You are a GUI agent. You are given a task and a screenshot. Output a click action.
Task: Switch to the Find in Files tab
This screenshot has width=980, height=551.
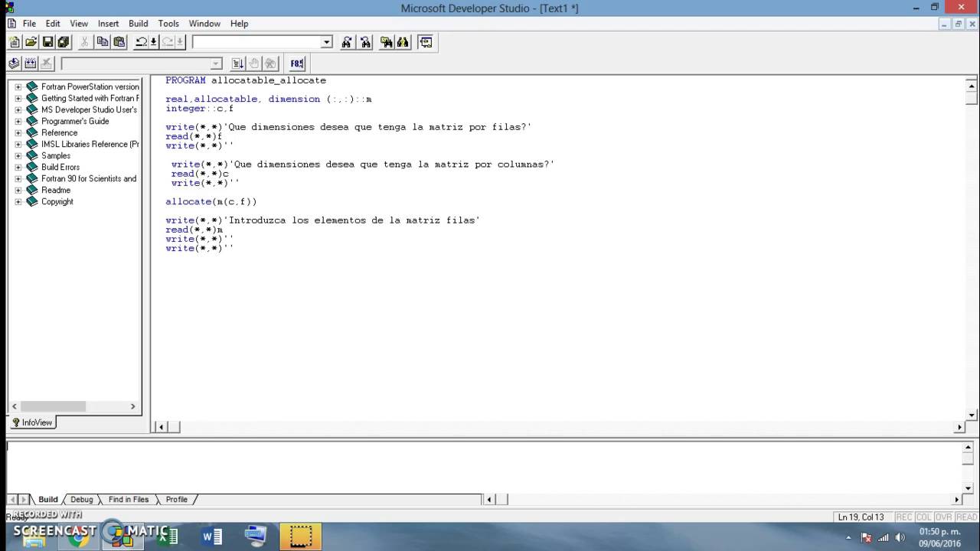(129, 499)
